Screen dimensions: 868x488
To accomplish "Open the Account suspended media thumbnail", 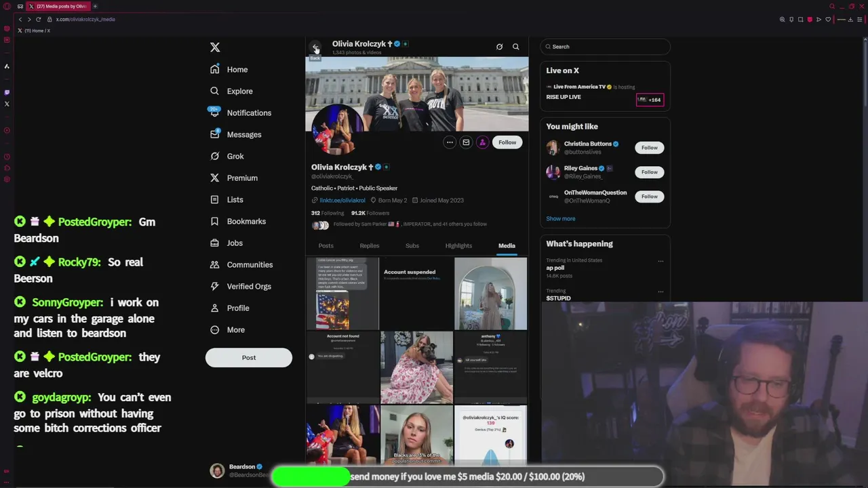I will [416, 293].
